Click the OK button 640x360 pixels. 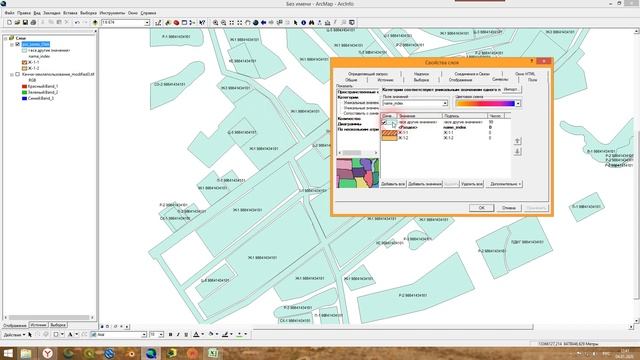click(x=481, y=208)
